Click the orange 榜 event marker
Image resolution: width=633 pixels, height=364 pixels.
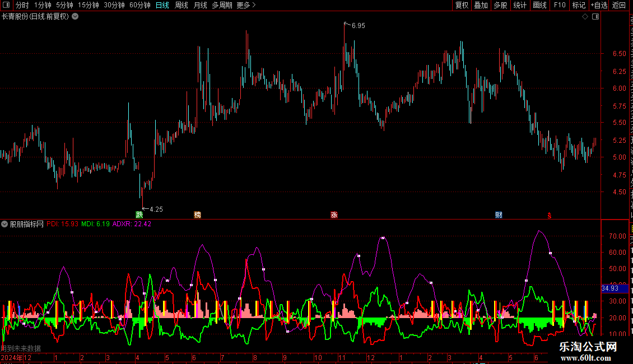coord(197,214)
